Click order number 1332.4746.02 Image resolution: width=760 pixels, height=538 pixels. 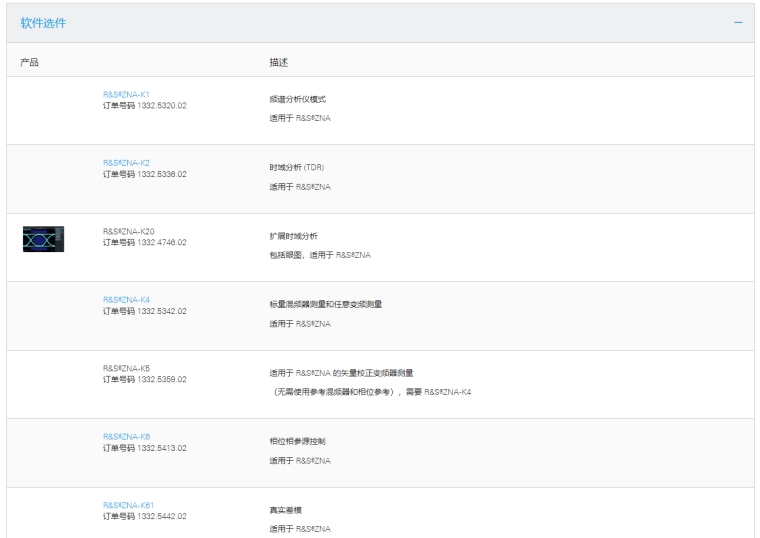tap(161, 241)
